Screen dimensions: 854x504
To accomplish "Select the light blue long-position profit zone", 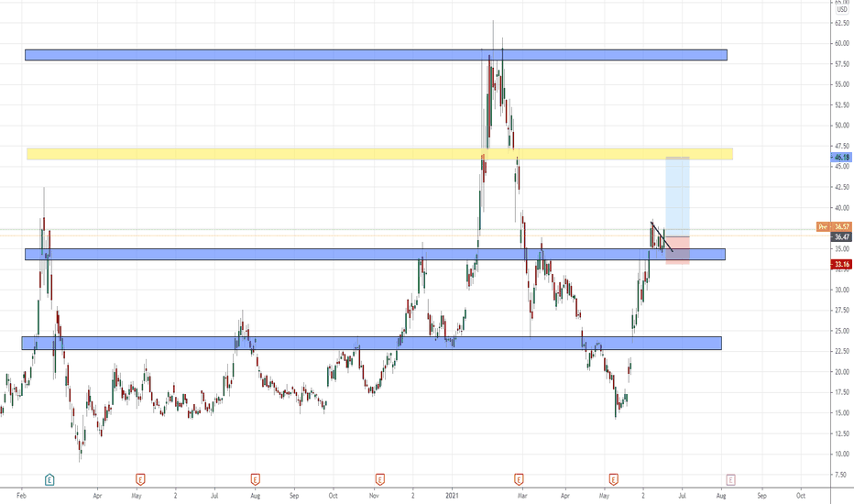I will click(677, 197).
